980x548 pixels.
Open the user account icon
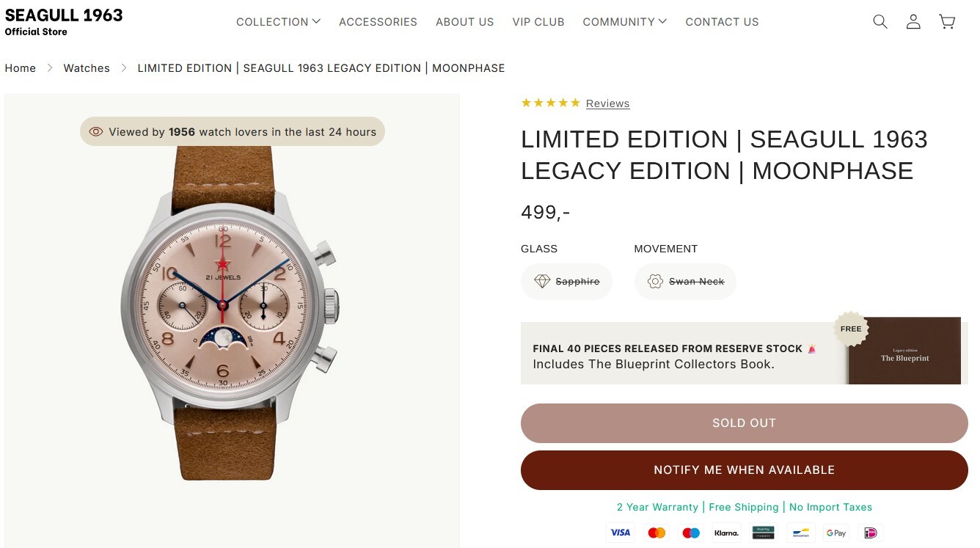pyautogui.click(x=913, y=22)
